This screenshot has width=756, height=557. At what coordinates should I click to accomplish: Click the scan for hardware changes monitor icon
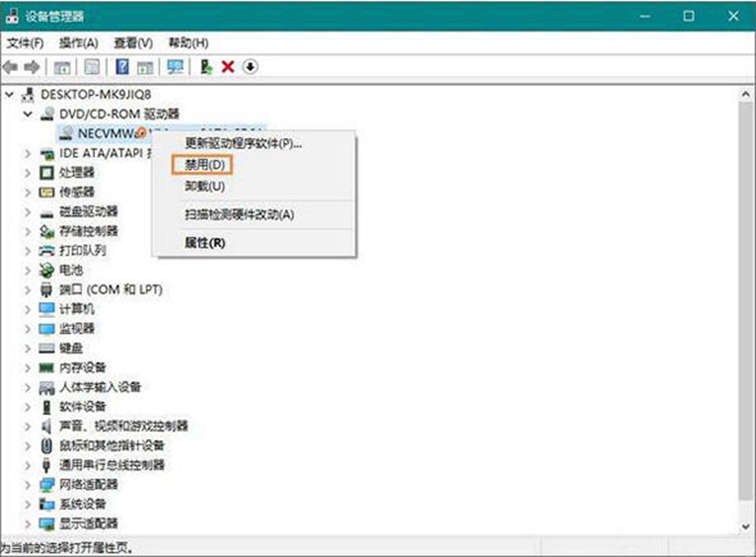coord(175,67)
